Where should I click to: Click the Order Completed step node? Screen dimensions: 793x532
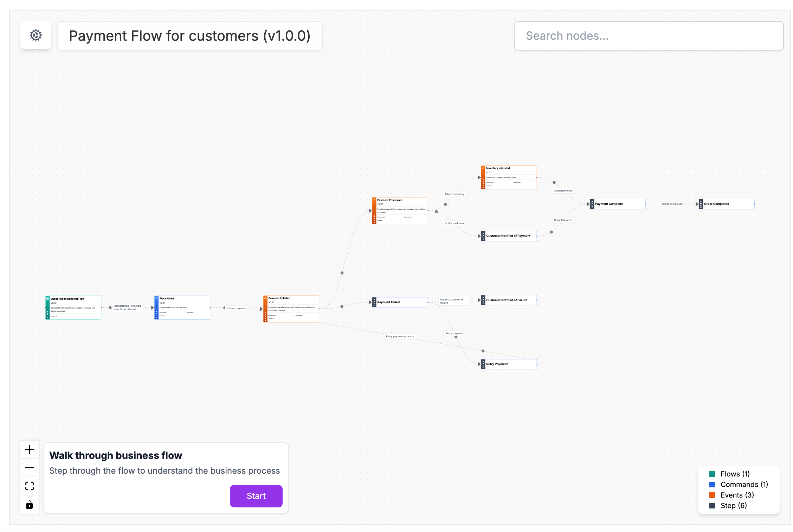pyautogui.click(x=727, y=204)
